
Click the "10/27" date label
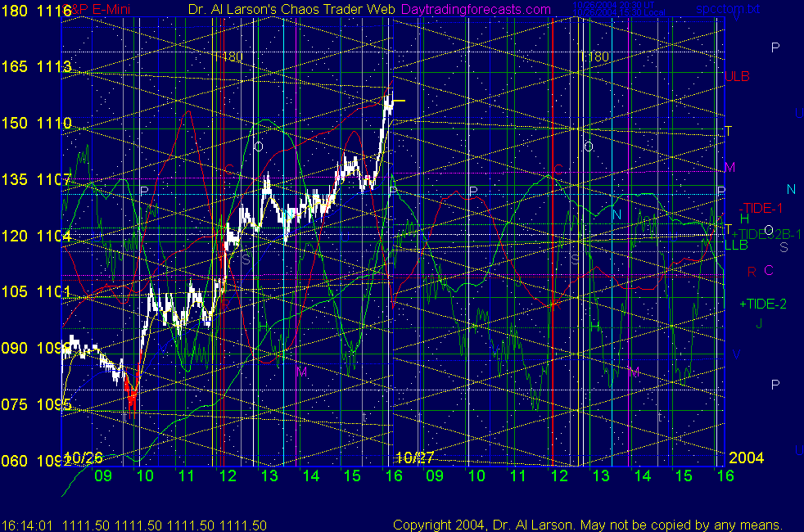415,458
